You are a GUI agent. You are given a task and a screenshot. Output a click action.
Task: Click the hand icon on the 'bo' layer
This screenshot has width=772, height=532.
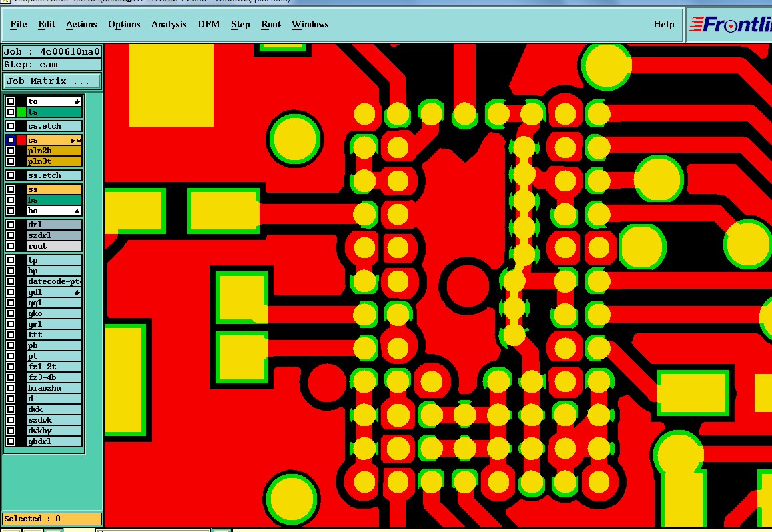[77, 211]
